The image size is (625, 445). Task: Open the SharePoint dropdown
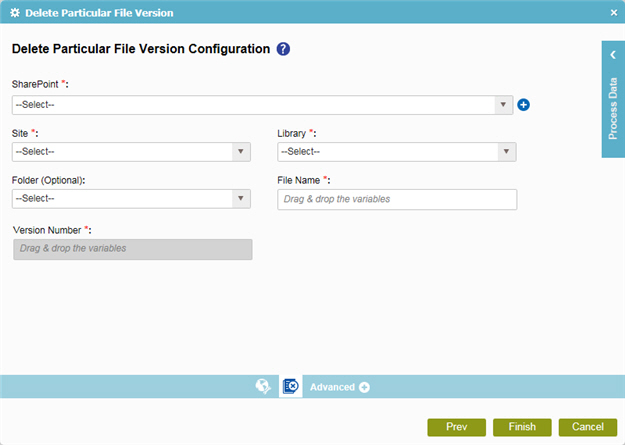pyautogui.click(x=262, y=105)
